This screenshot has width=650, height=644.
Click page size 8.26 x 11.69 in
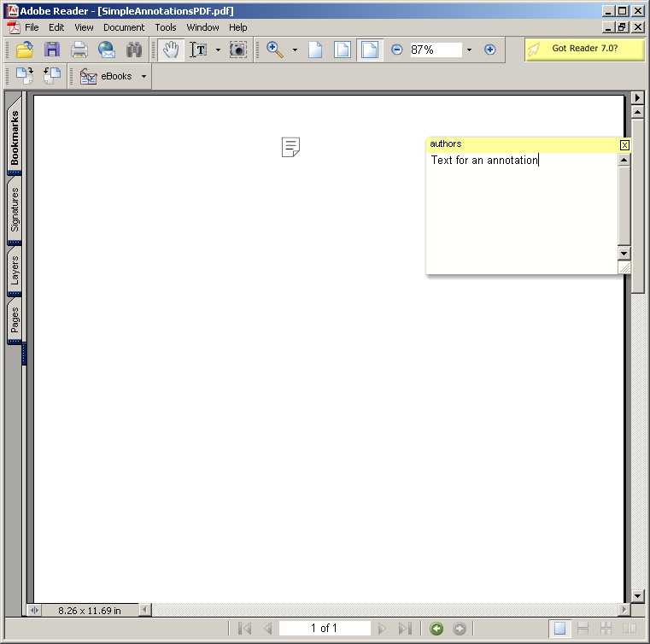pyautogui.click(x=90, y=611)
